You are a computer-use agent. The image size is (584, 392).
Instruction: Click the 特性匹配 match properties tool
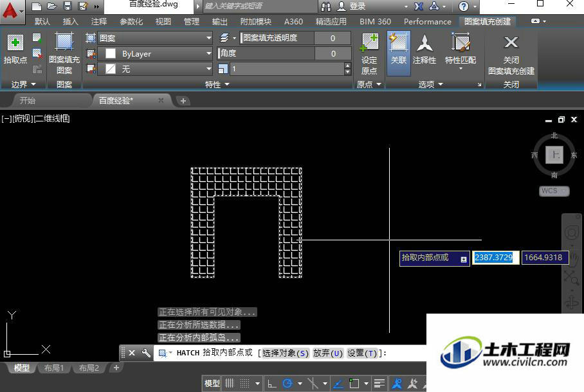pyautogui.click(x=461, y=52)
